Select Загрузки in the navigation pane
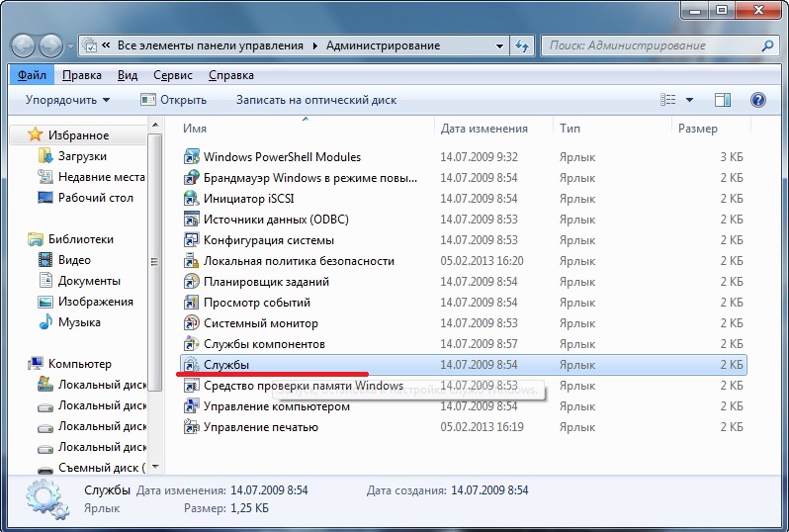 (82, 156)
